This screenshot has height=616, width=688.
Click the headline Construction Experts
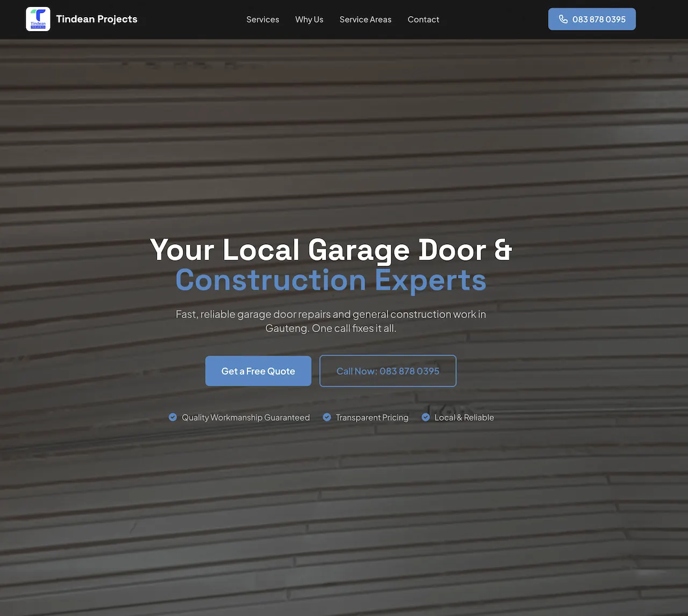click(331, 280)
